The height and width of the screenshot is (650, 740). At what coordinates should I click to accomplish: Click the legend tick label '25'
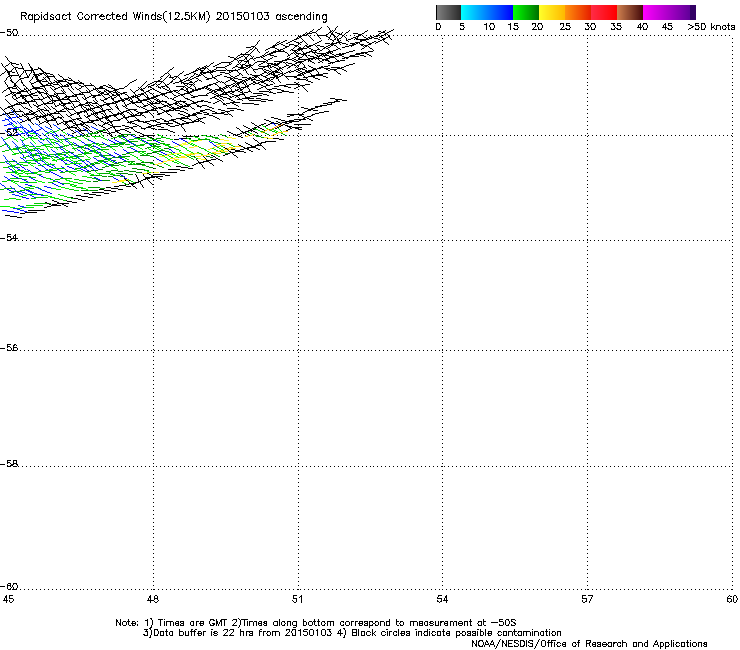click(x=565, y=27)
